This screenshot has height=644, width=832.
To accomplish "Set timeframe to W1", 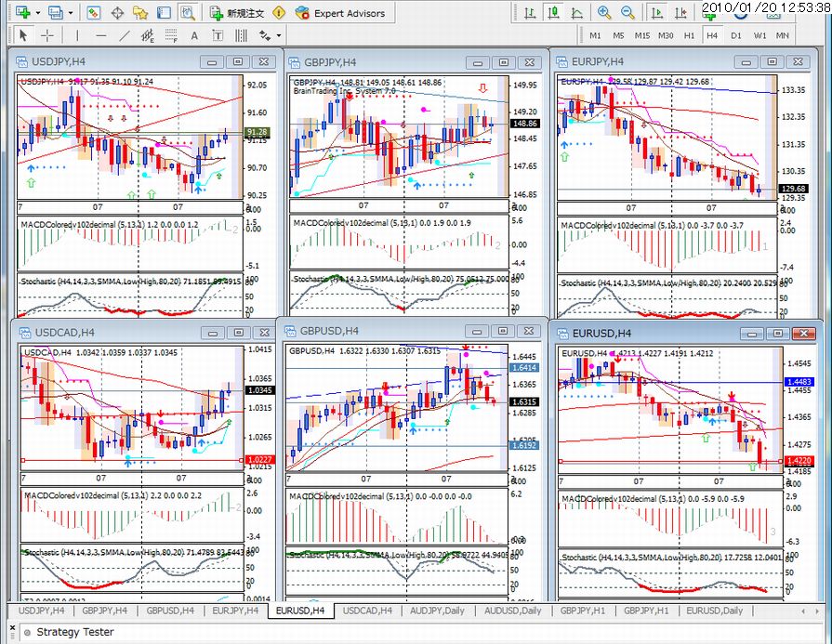I will point(759,35).
